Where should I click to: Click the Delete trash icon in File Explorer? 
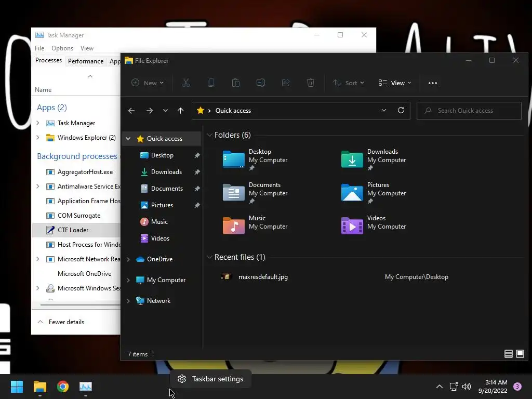[311, 83]
